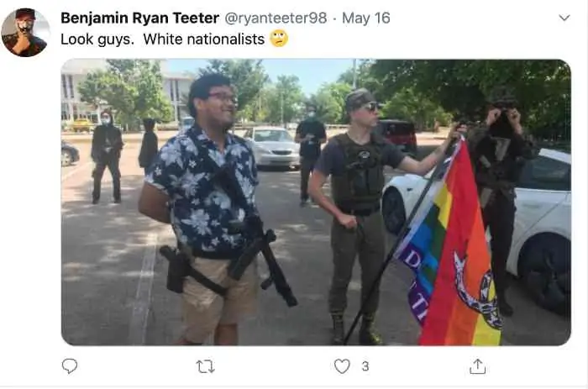This screenshot has height=389, width=588.
Task: Open the attached photo in full view
Action: pos(316,202)
